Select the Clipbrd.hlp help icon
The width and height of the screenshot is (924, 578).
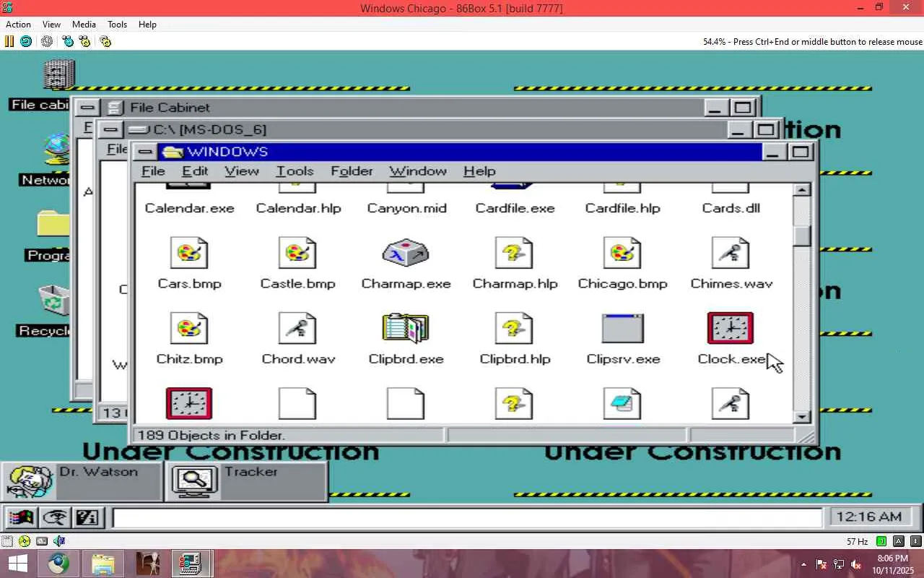(514, 329)
